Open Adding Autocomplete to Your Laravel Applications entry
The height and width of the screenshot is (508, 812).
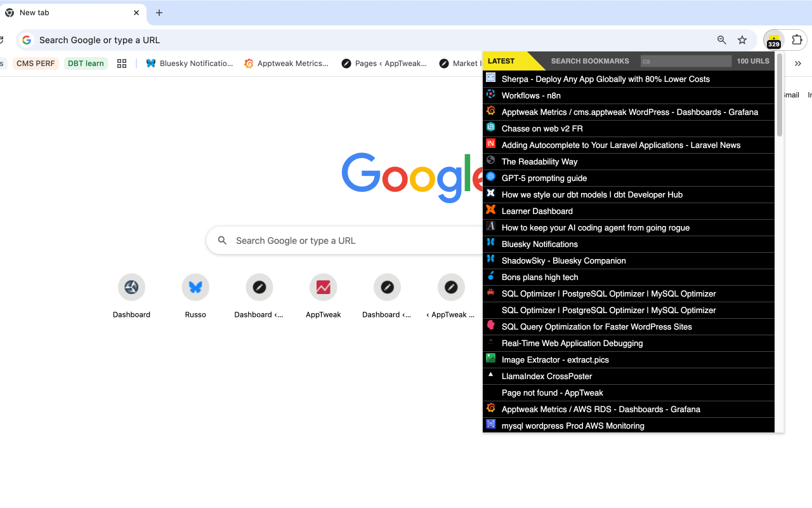[x=629, y=145]
